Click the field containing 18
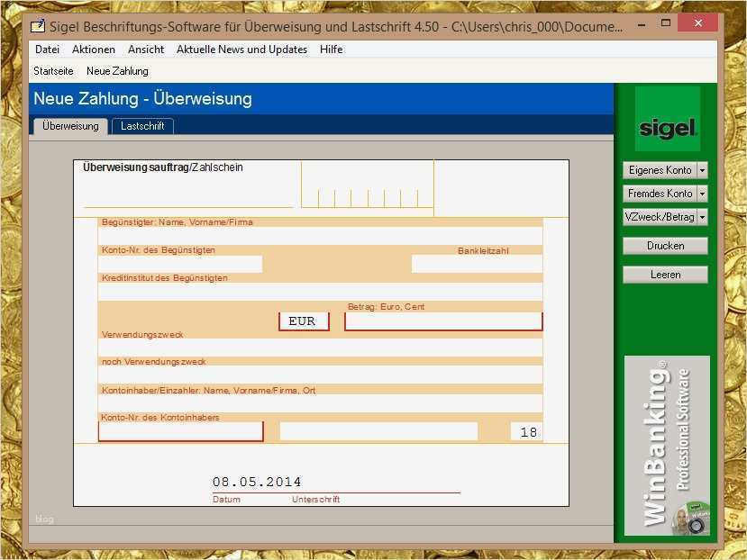Image resolution: width=747 pixels, height=560 pixels. [526, 431]
